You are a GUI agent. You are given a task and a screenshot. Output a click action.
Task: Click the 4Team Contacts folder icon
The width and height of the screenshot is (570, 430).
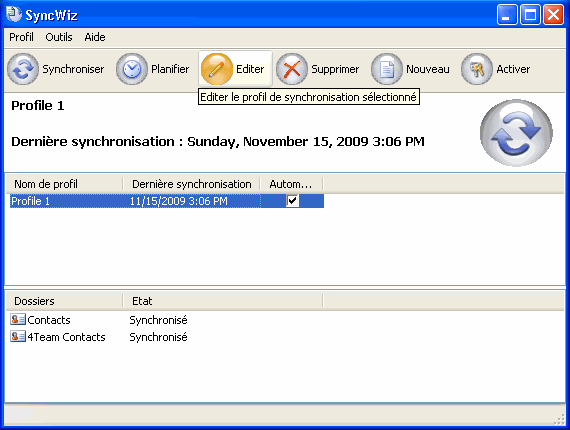[18, 337]
